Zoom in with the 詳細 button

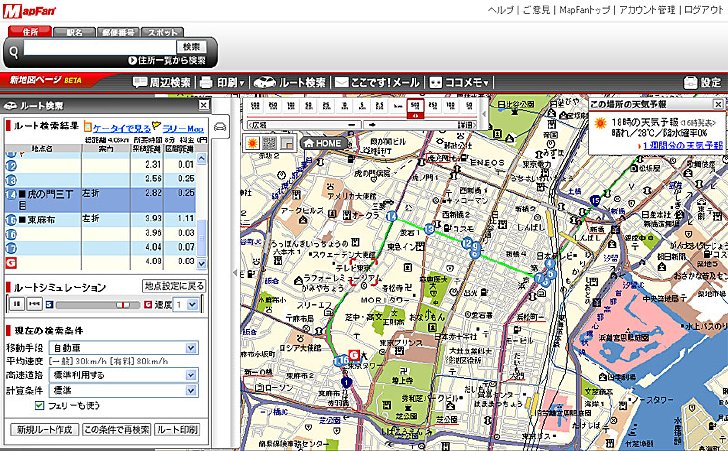(x=420, y=125)
